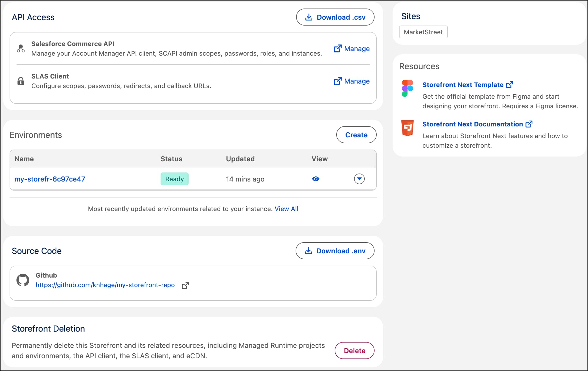
Task: Click the Sites heading
Action: [411, 16]
